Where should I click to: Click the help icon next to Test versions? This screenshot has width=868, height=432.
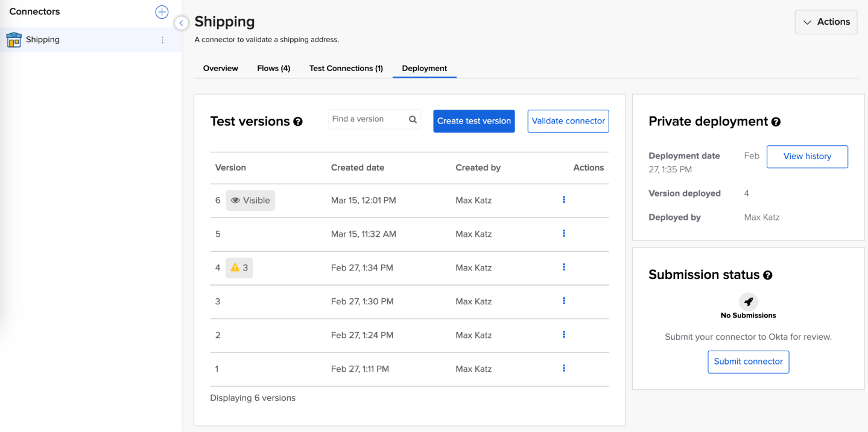299,121
